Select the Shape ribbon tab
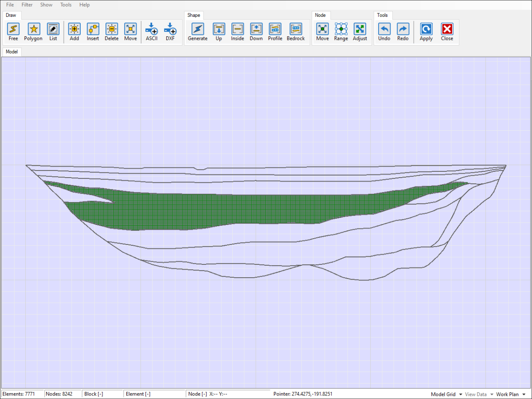Screen dimensions: 532x399 194,15
